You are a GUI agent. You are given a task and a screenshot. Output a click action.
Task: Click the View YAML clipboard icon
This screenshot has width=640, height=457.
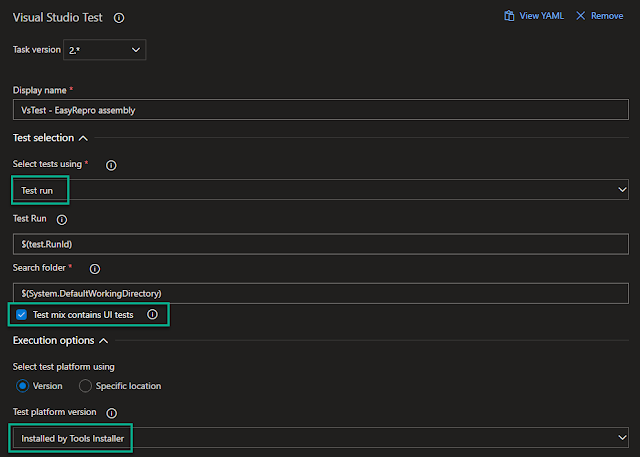point(509,16)
